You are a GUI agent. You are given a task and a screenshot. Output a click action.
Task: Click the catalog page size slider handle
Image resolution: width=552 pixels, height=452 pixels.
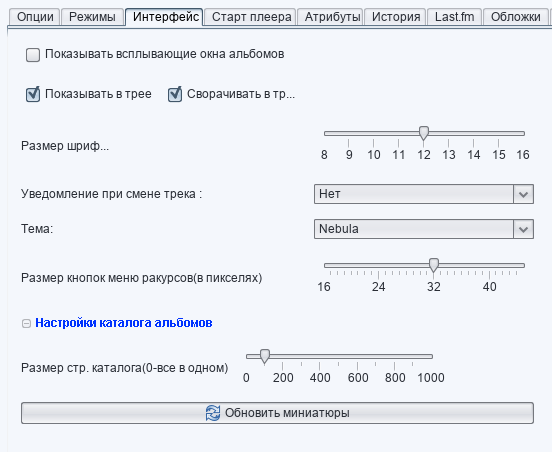tap(265, 356)
